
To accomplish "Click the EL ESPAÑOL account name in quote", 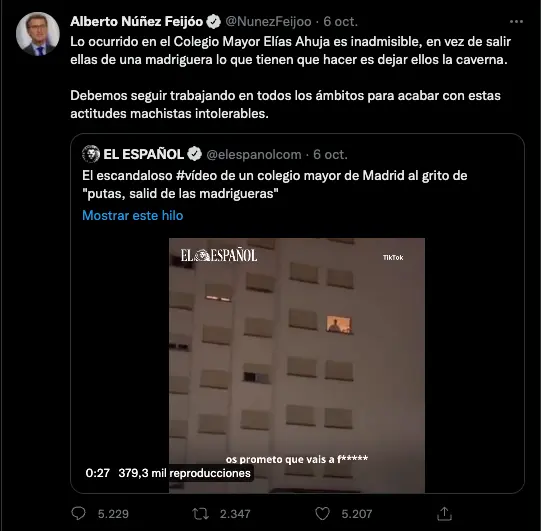I will click(144, 154).
